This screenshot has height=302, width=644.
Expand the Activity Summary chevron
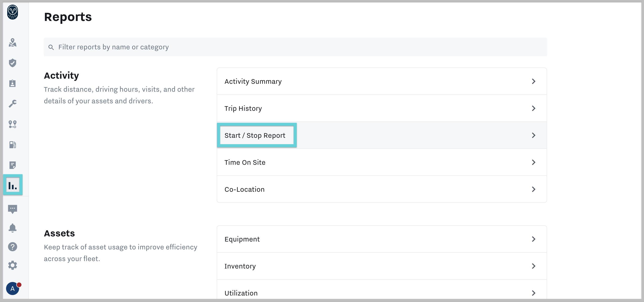534,81
